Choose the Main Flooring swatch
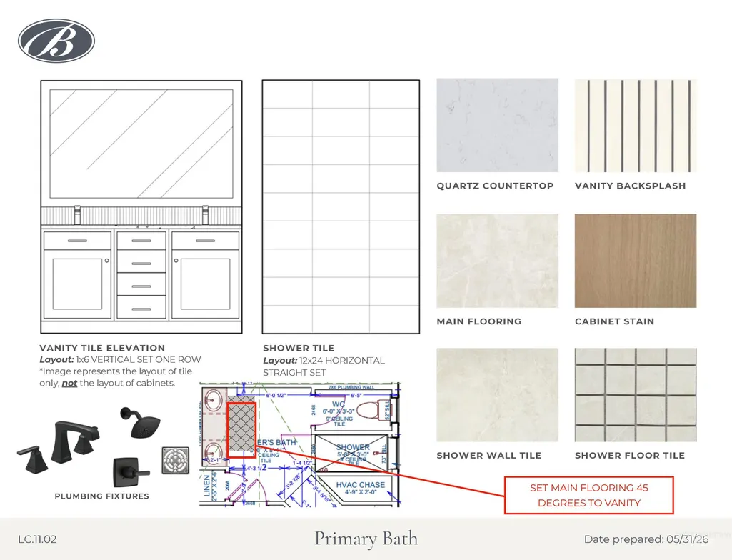Viewport: 732px width, 560px height. pyautogui.click(x=497, y=261)
